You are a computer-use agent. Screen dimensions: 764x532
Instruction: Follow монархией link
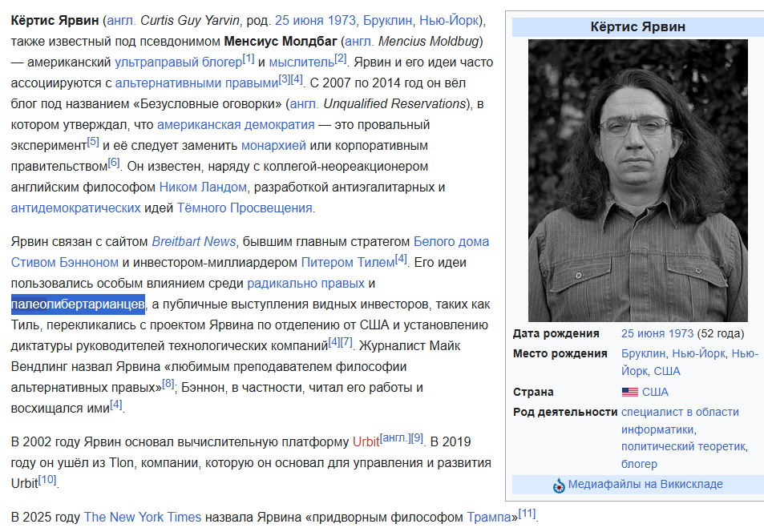coord(273,146)
